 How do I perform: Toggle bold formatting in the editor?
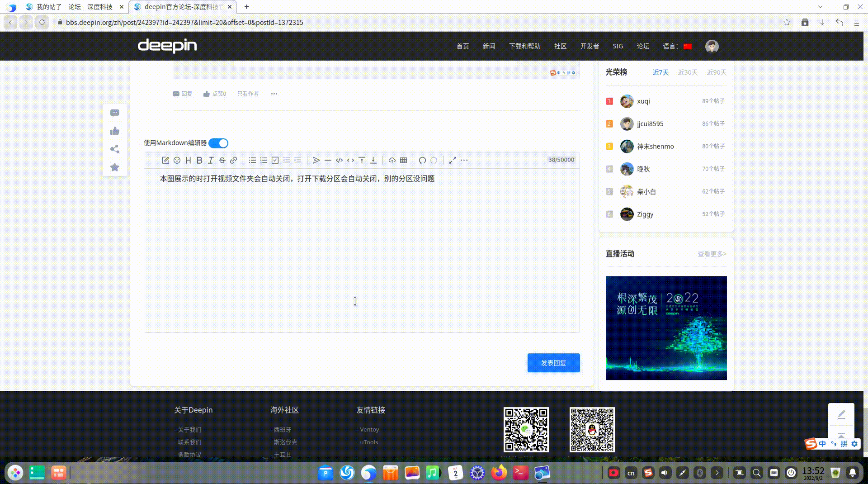(x=199, y=161)
